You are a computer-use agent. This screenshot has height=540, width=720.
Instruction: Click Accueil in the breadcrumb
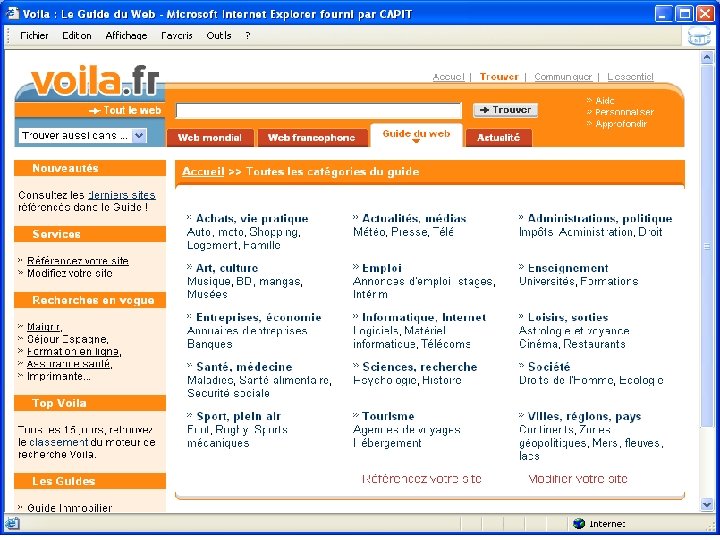(x=203, y=172)
